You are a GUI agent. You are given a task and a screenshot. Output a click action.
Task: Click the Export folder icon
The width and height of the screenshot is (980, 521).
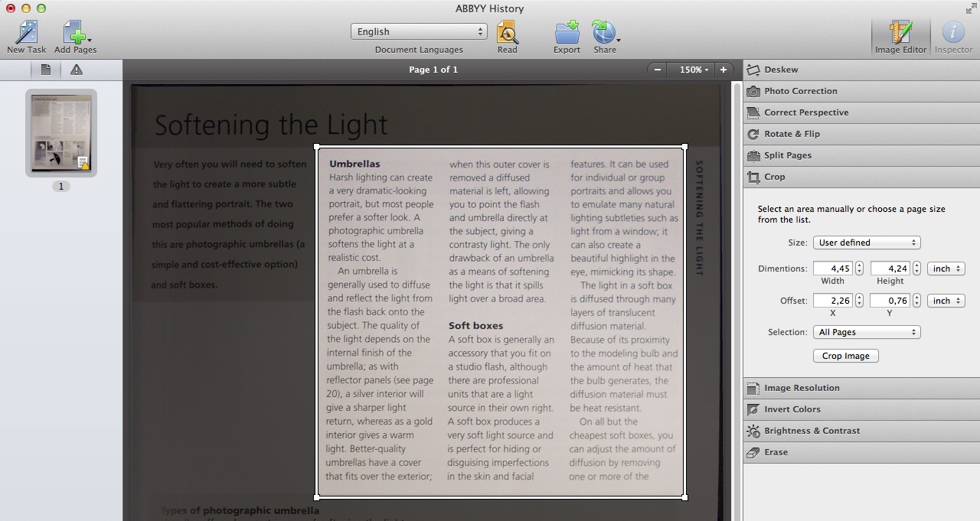pyautogui.click(x=567, y=32)
